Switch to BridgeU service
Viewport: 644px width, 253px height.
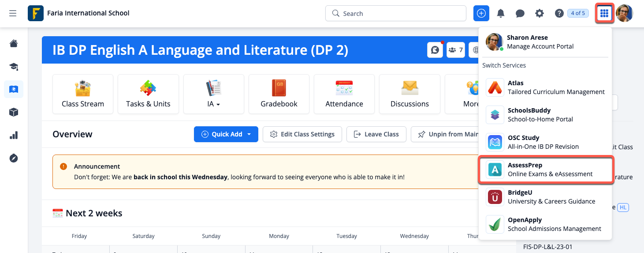click(x=545, y=197)
